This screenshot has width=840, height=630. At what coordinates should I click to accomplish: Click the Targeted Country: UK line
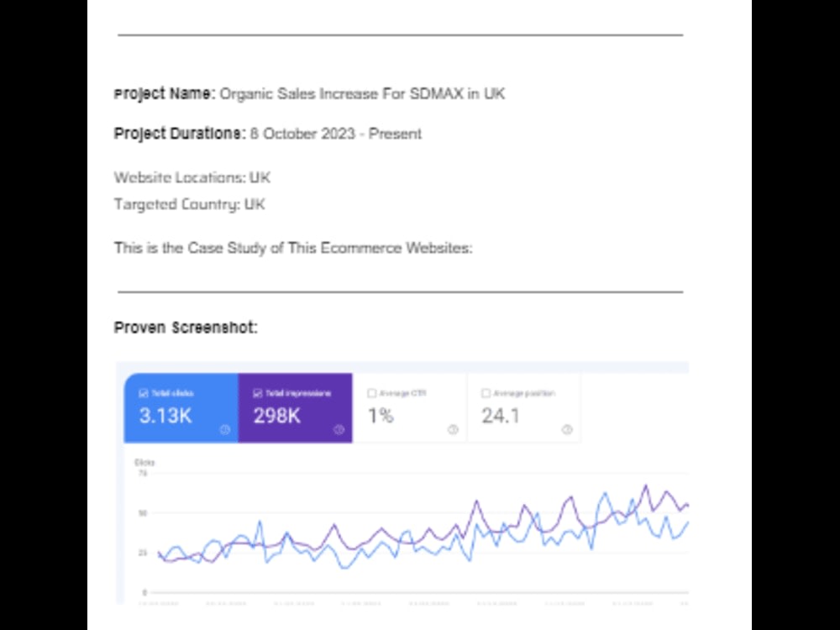point(190,204)
